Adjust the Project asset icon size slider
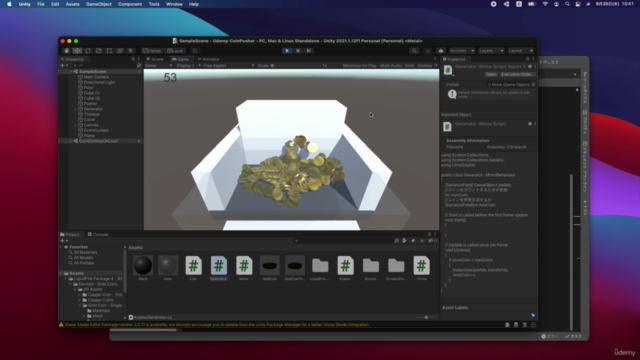Screen dimensions: 640x360 tap(424, 318)
